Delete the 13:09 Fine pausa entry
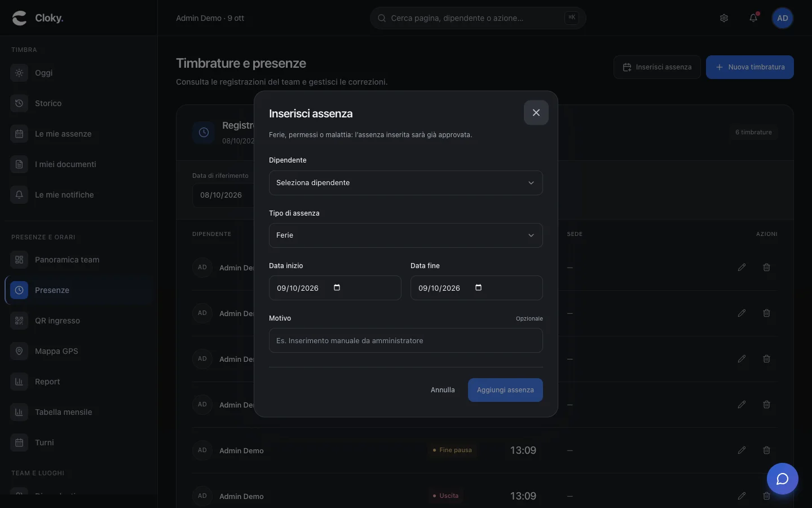The height and width of the screenshot is (508, 812). pos(766,450)
